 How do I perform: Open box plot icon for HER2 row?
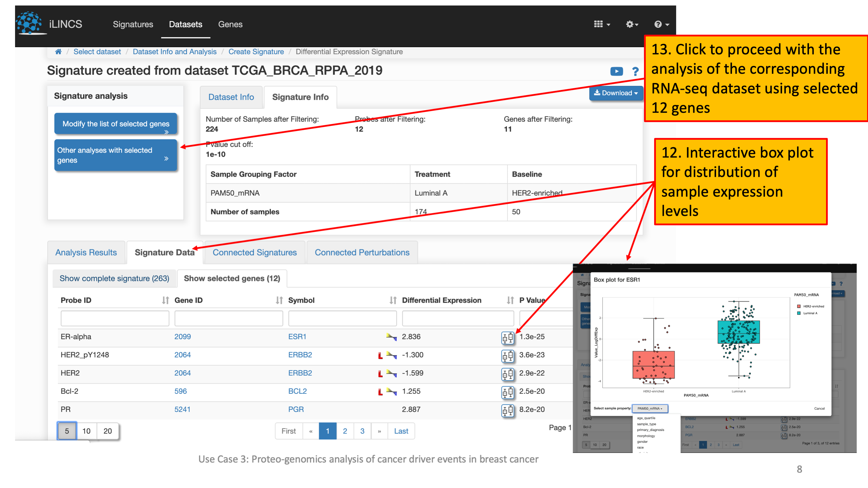[507, 373]
